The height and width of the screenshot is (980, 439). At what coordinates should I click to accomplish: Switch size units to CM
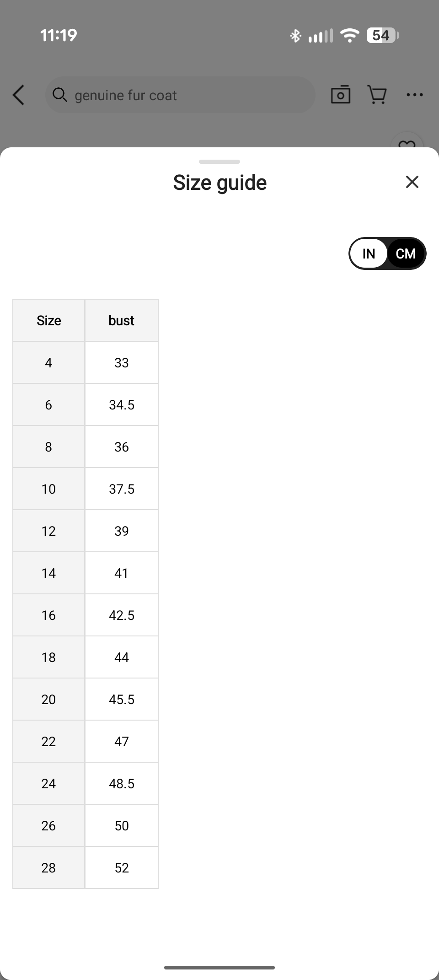406,253
